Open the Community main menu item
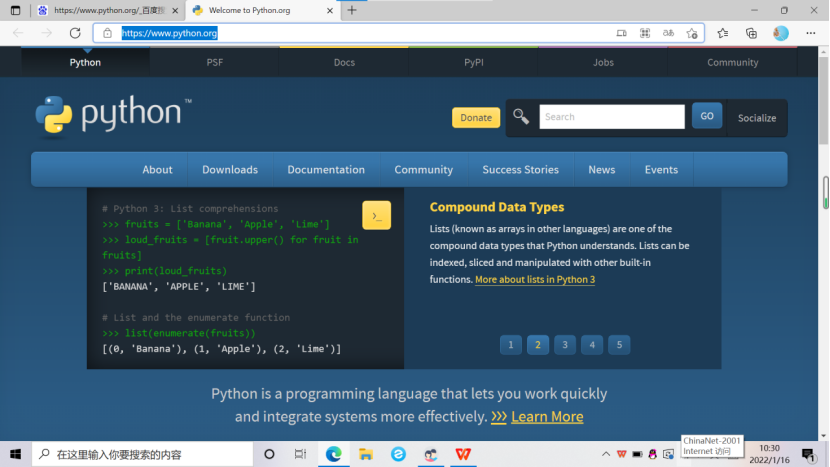Viewport: 830px width, 467px height. [x=423, y=169]
